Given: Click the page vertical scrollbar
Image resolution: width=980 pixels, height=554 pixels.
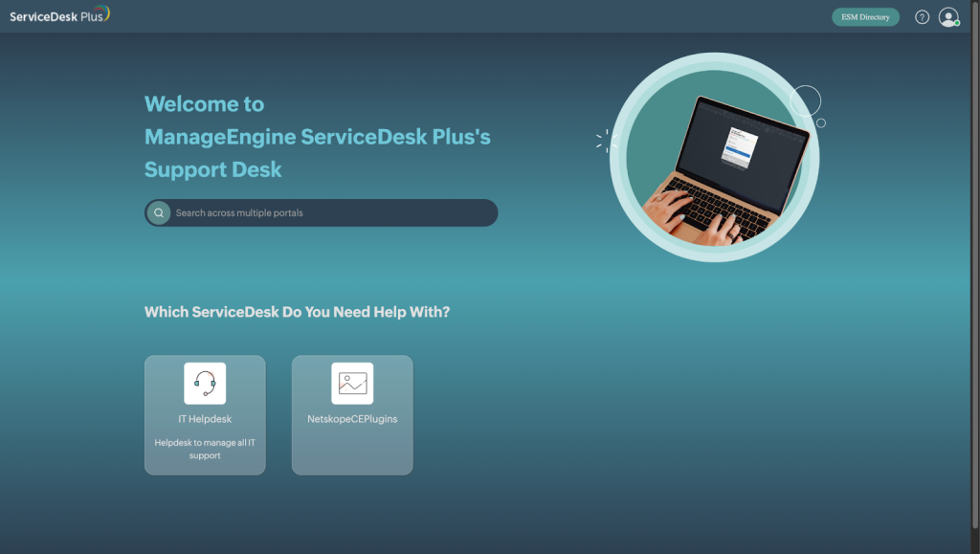Looking at the screenshot, I should pyautogui.click(x=975, y=265).
